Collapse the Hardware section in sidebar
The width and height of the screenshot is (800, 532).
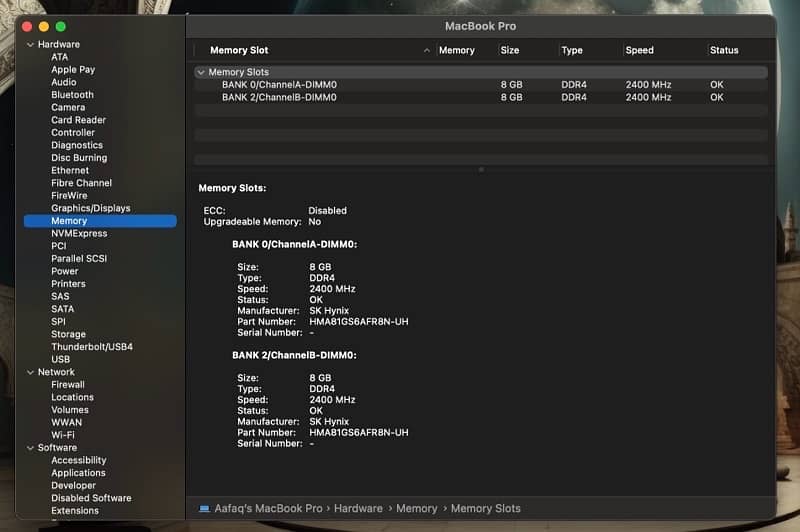coord(30,45)
